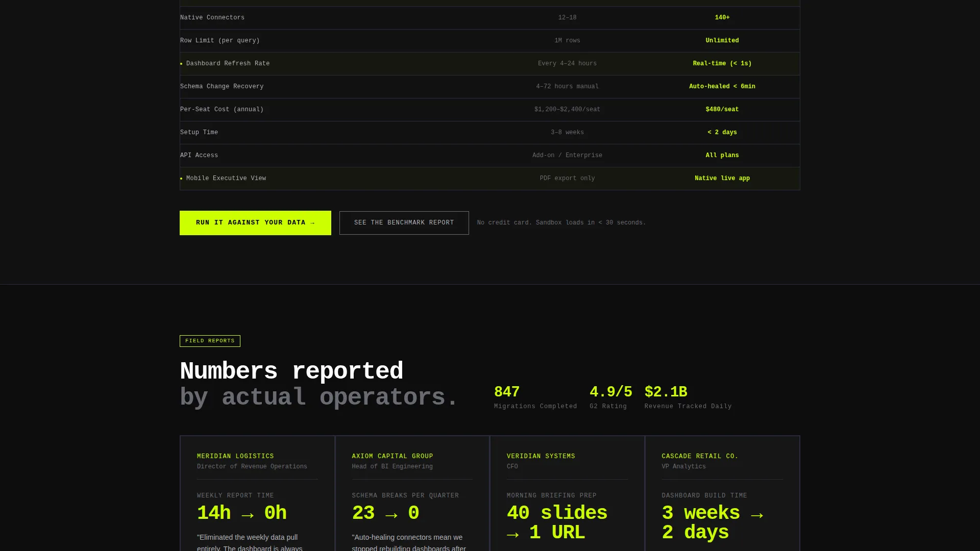Image resolution: width=980 pixels, height=551 pixels.
Task: Open the Meridian Logistics testimonial card
Action: coord(257,494)
